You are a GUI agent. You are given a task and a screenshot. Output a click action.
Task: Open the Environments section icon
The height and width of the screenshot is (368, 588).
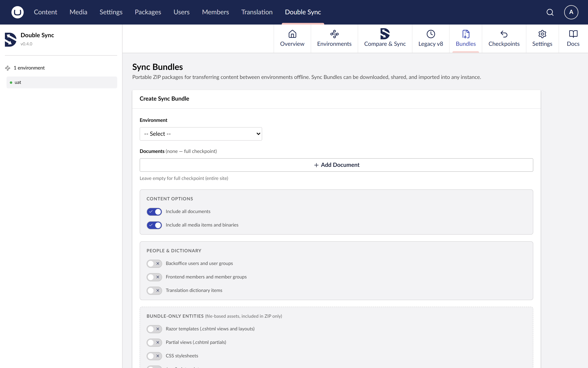tap(334, 34)
